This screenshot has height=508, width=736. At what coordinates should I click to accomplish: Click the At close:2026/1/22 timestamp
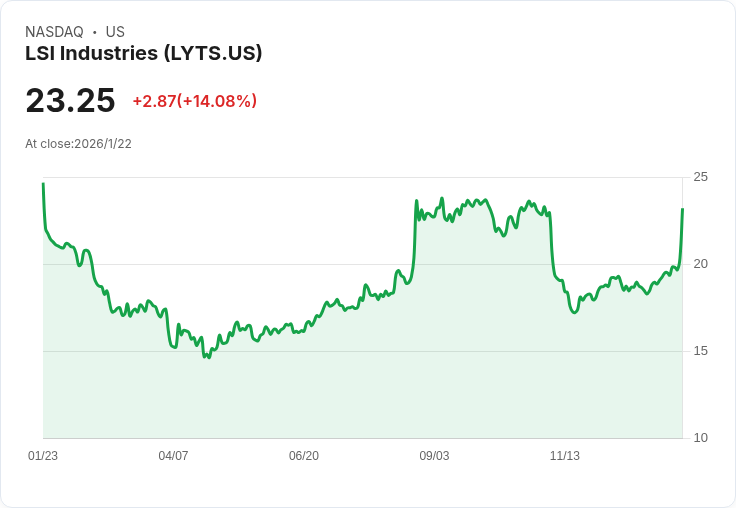(78, 144)
